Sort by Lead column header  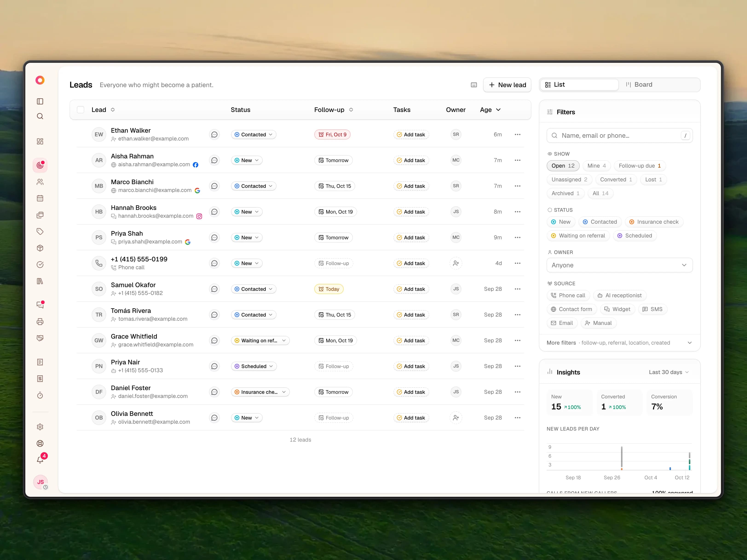click(x=103, y=110)
